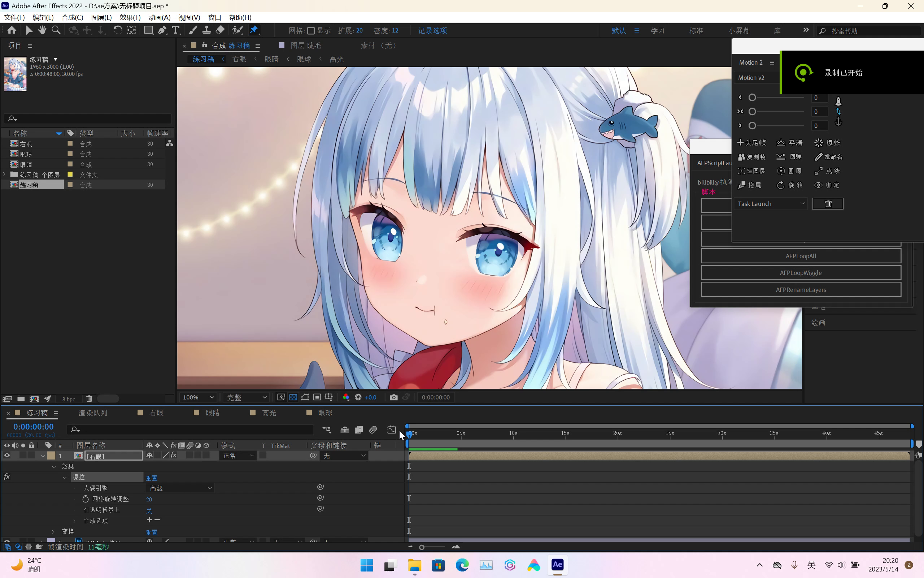Apply the 回弹 bounce tool in Motion 2
924x578 pixels.
tap(789, 157)
